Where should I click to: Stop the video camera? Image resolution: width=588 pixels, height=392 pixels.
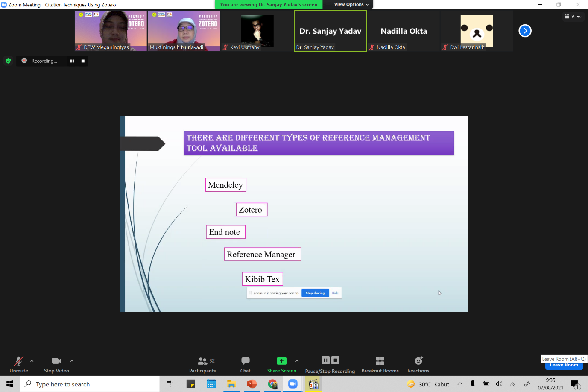pyautogui.click(x=56, y=364)
